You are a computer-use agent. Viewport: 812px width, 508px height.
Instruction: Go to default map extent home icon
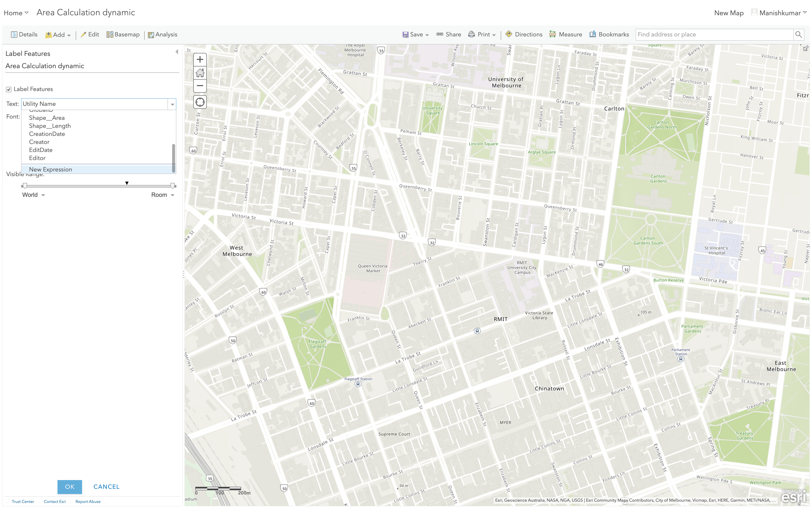tap(200, 73)
